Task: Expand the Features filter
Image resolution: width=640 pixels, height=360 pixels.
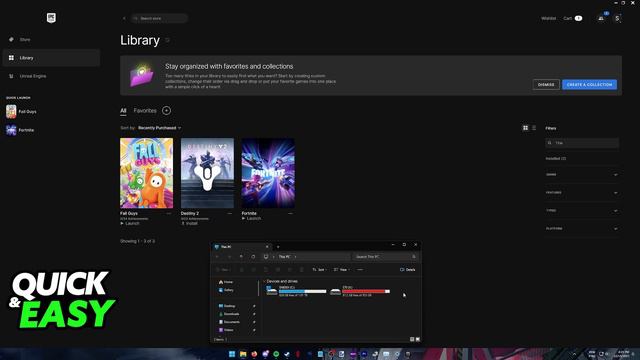Action: tap(582, 193)
